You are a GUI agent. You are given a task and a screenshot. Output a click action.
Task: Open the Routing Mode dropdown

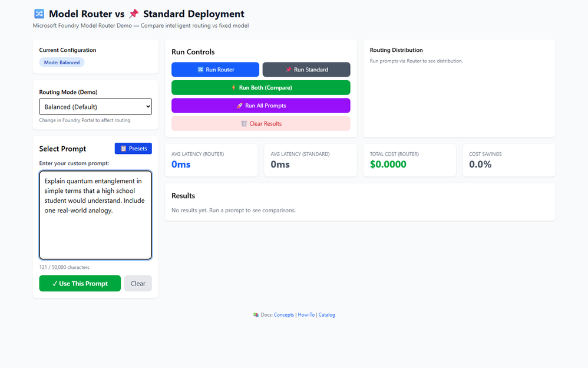pyautogui.click(x=95, y=107)
